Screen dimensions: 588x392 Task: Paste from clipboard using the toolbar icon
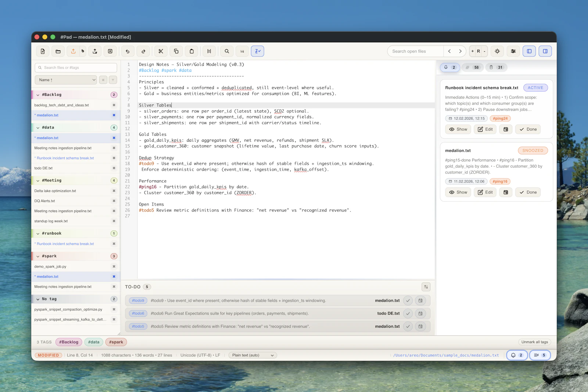191,51
